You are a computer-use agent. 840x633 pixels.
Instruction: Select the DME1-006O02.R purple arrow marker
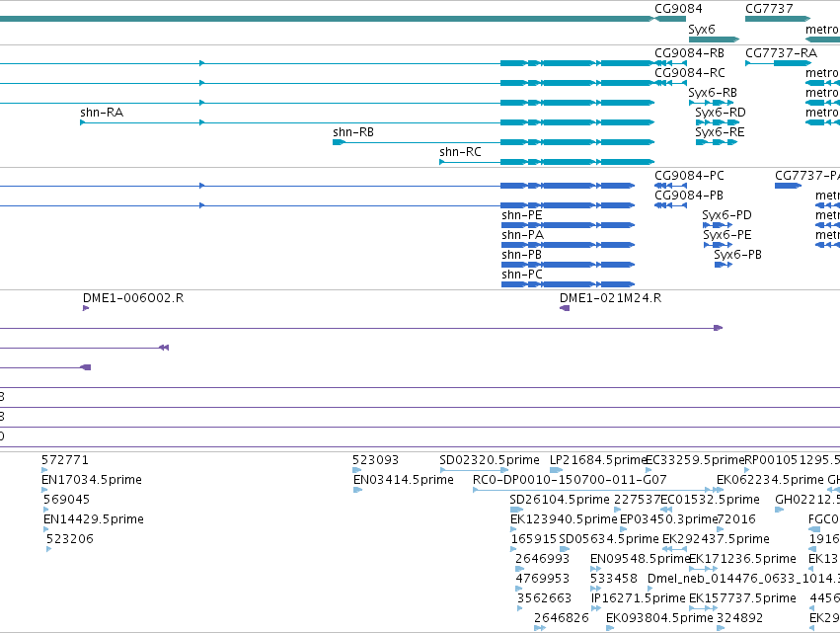(86, 308)
